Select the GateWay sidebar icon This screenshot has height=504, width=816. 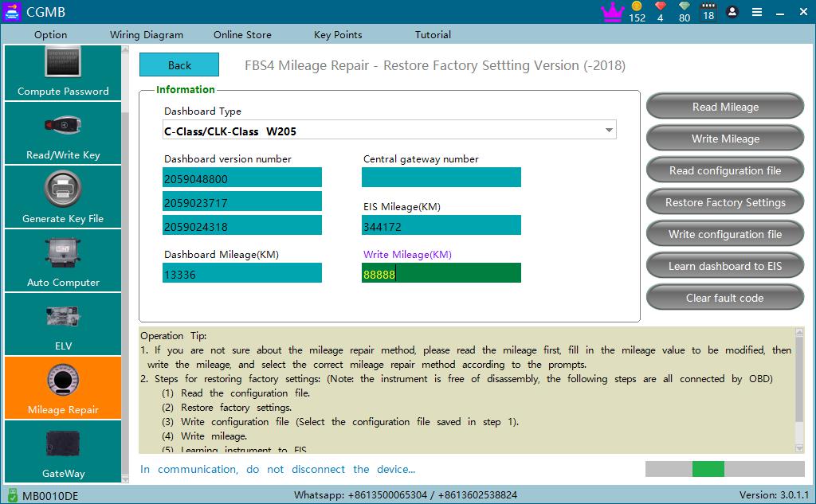63,452
